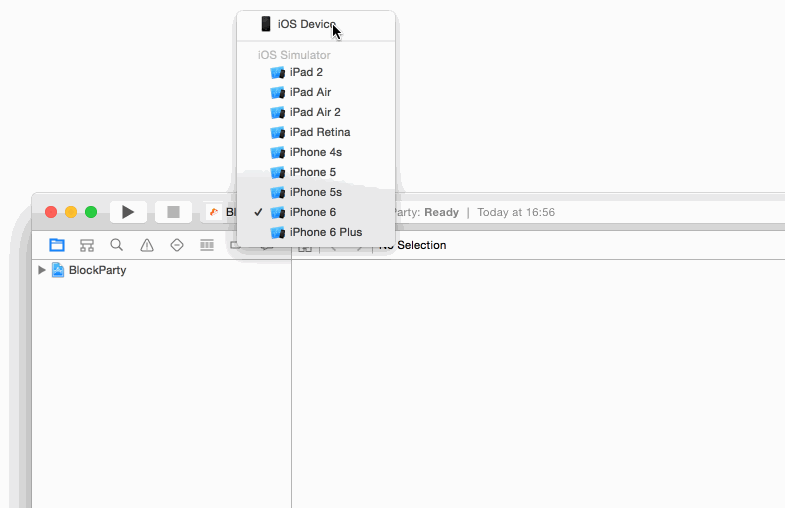Click the Ready status text
Viewport: 785px width, 508px height.
(x=441, y=212)
